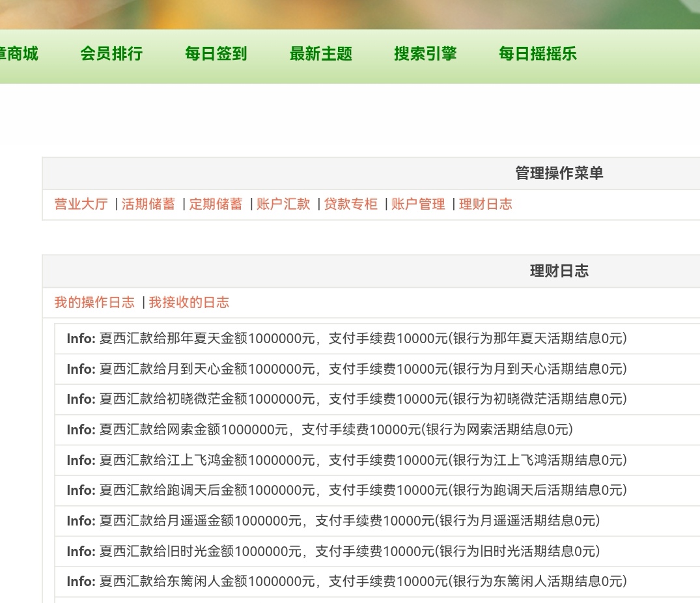This screenshot has height=603, width=700.
Task: Open the 账户管理 account management page
Action: 418,204
